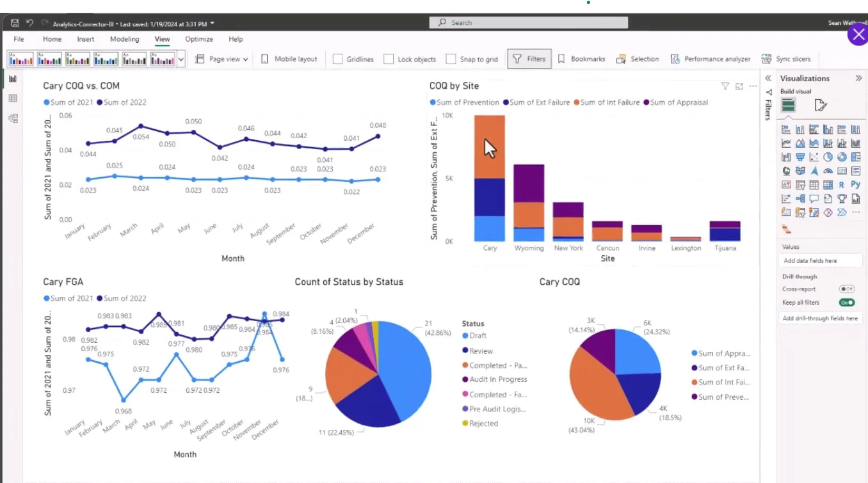Image resolution: width=868 pixels, height=483 pixels.
Task: Open Model view icon in left sidebar
Action: [13, 118]
